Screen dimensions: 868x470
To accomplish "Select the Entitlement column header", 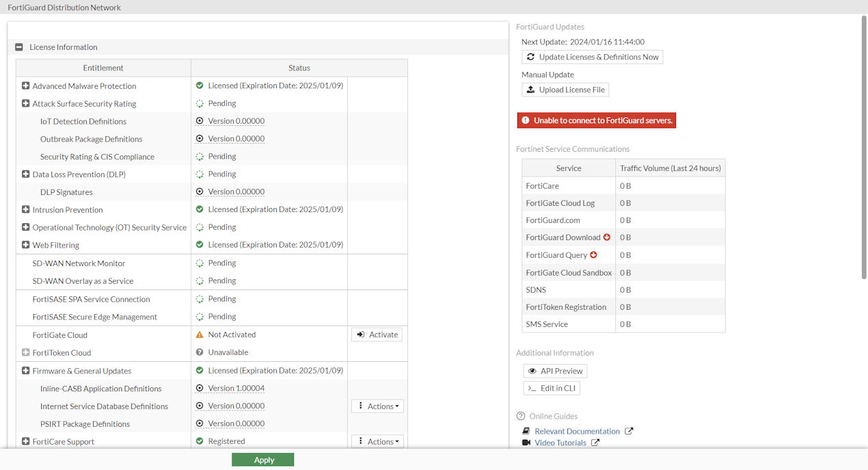I will click(x=103, y=68).
